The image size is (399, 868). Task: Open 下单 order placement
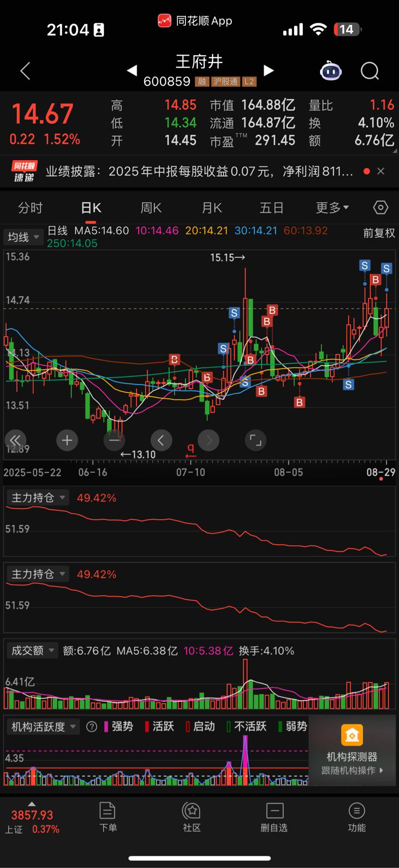(x=108, y=817)
